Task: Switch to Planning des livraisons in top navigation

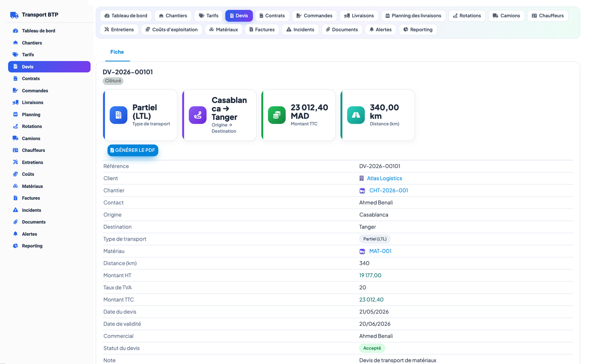Action: point(413,16)
